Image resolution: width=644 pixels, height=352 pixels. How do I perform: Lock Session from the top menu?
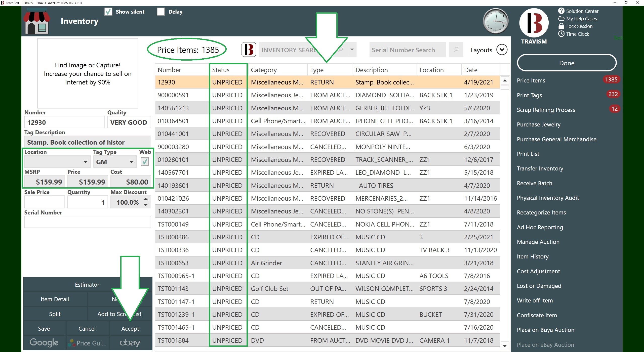click(x=576, y=26)
